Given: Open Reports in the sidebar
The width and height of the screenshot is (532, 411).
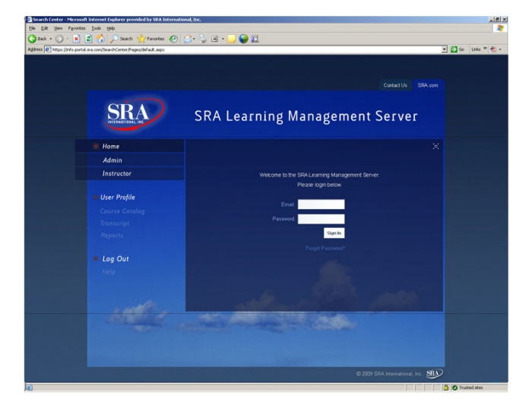Looking at the screenshot, I should click(x=112, y=236).
